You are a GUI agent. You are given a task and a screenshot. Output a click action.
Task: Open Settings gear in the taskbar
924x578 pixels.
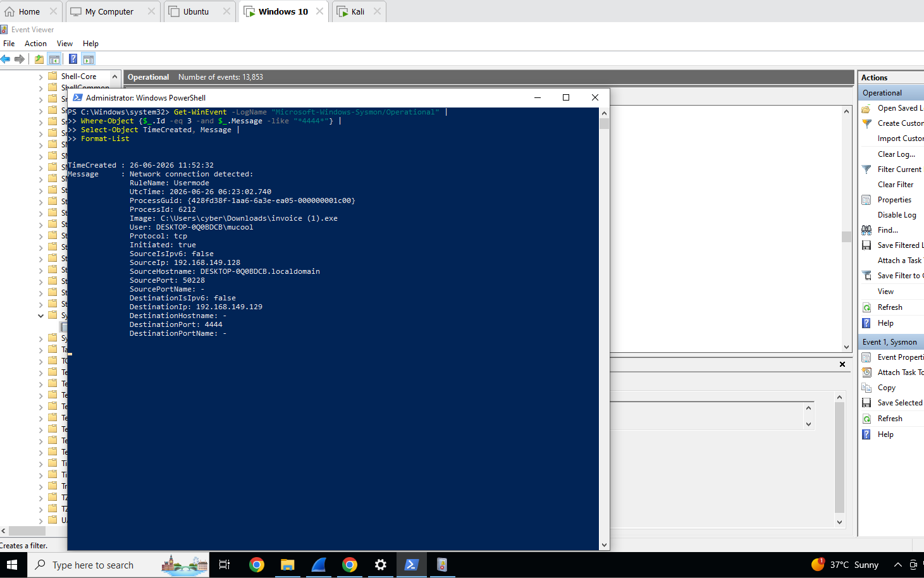[x=381, y=565]
